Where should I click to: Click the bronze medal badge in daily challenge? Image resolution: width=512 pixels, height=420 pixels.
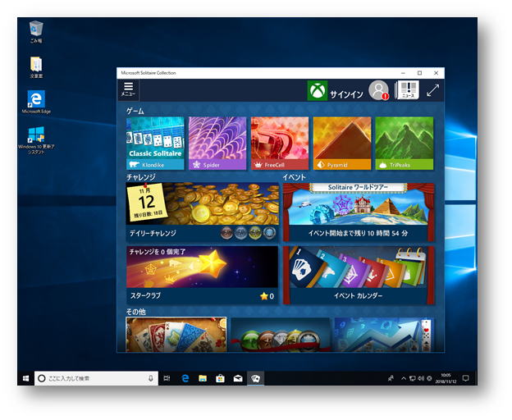[x=226, y=233]
